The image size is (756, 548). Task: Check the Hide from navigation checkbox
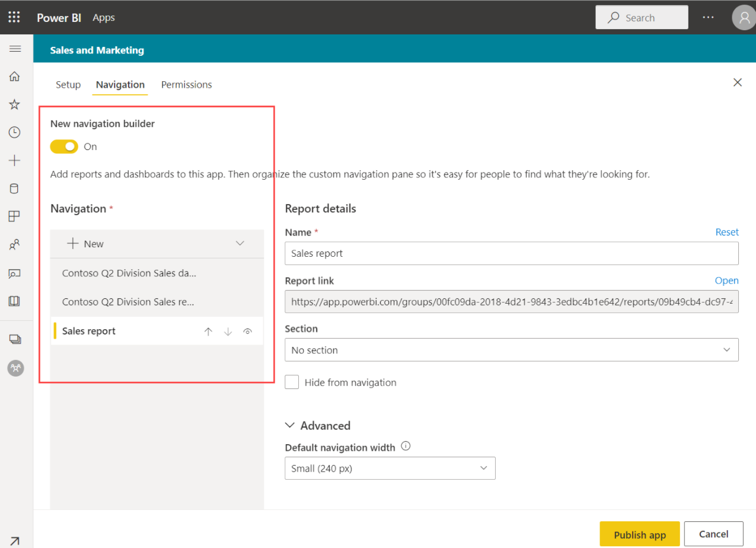[x=292, y=382]
